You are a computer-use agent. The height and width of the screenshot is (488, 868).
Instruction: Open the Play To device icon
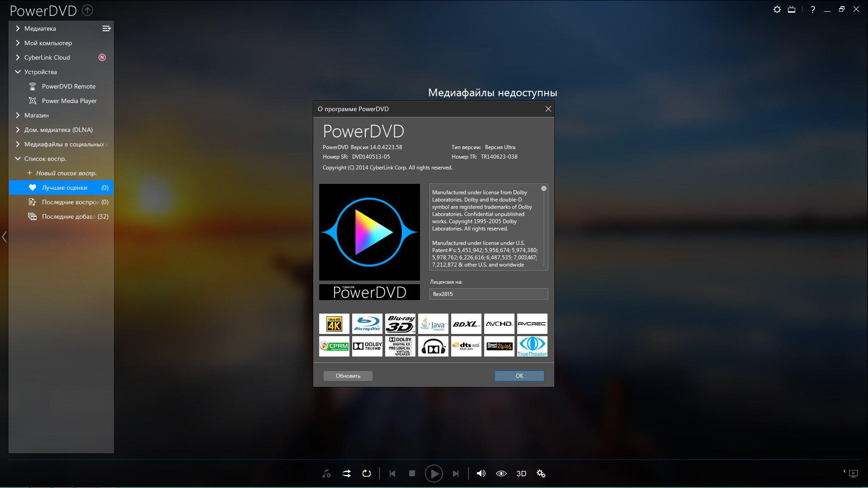coord(853,474)
